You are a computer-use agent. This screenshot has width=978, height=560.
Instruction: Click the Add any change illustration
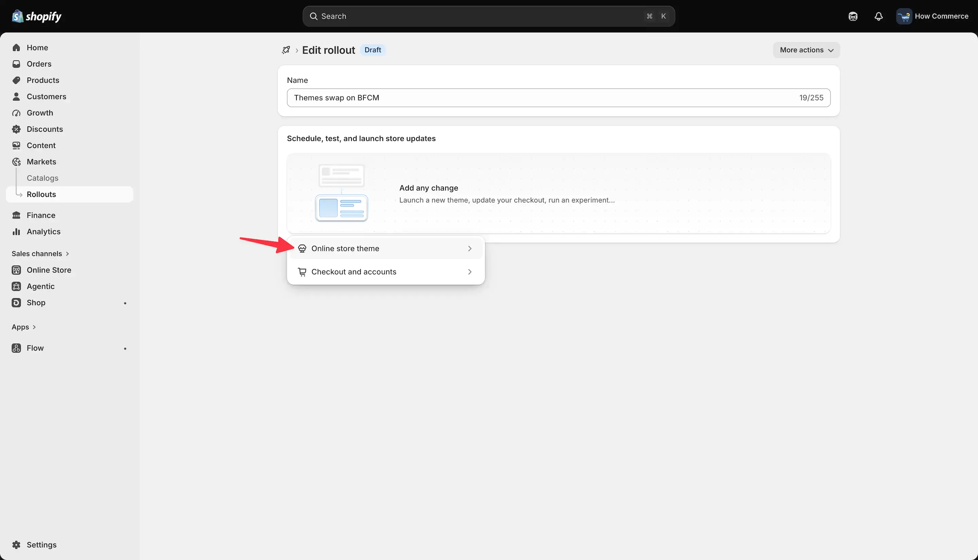(x=342, y=193)
